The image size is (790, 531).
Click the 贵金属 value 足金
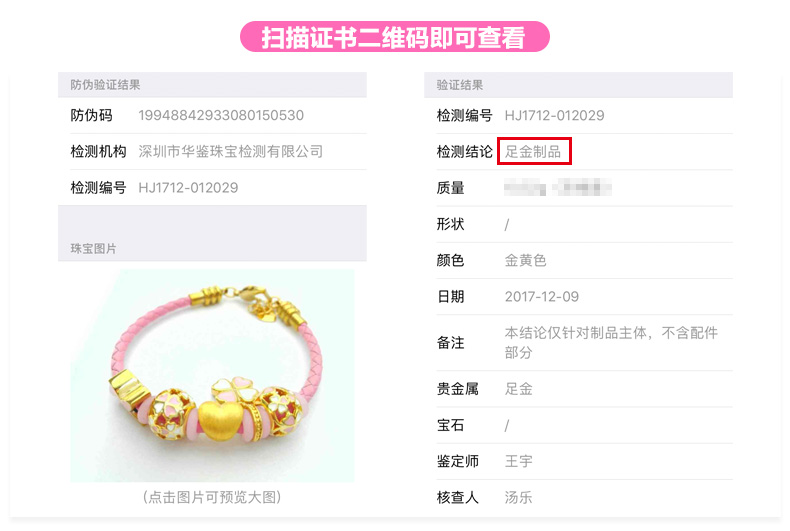518,389
